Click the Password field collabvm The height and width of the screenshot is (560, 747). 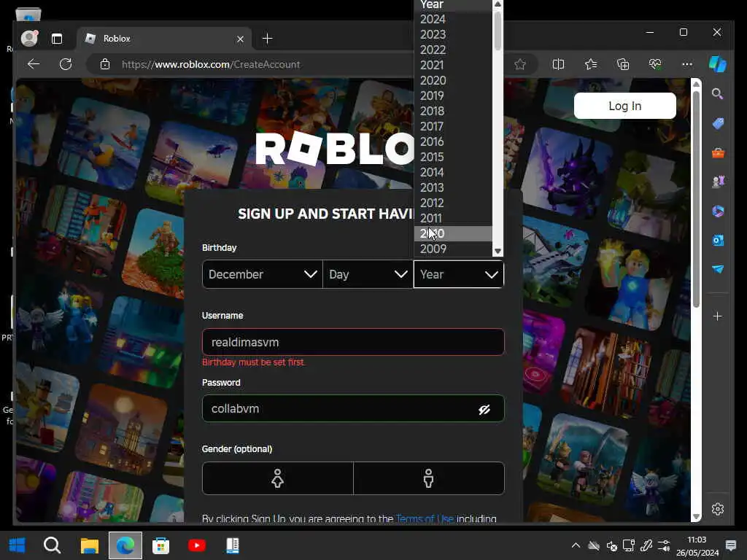tap(353, 408)
